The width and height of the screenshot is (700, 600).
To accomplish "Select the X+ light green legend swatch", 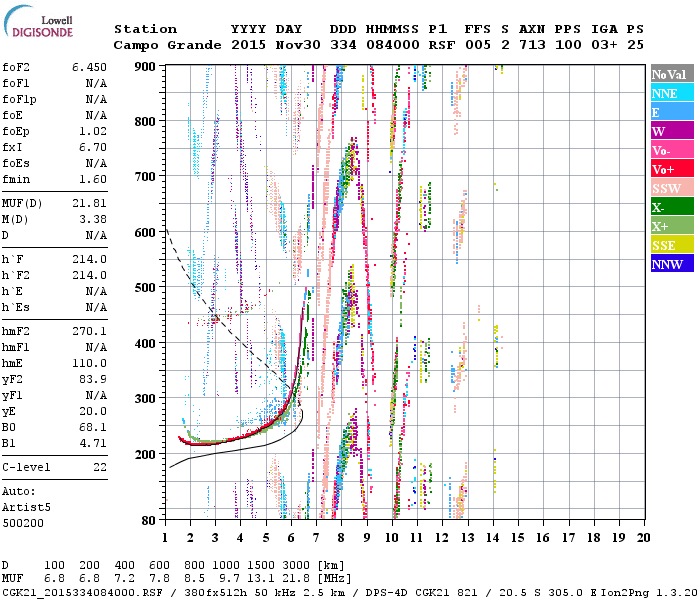I will click(672, 226).
